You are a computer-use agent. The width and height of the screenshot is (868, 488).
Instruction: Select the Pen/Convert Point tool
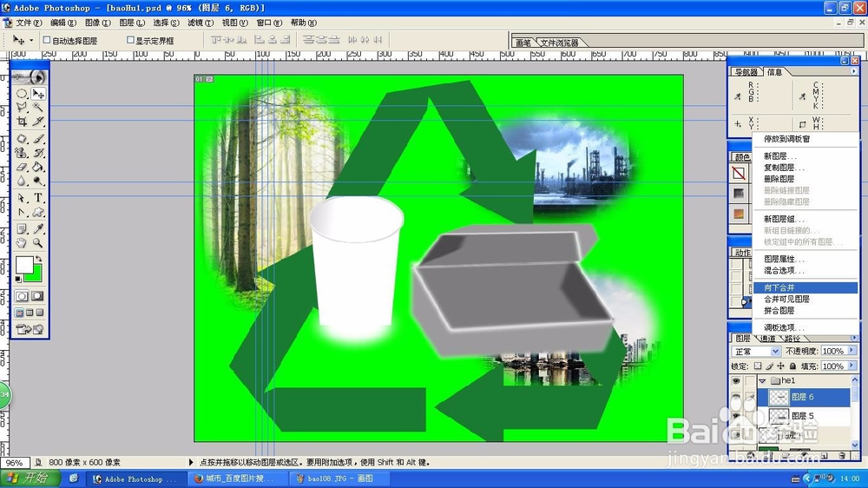point(22,212)
